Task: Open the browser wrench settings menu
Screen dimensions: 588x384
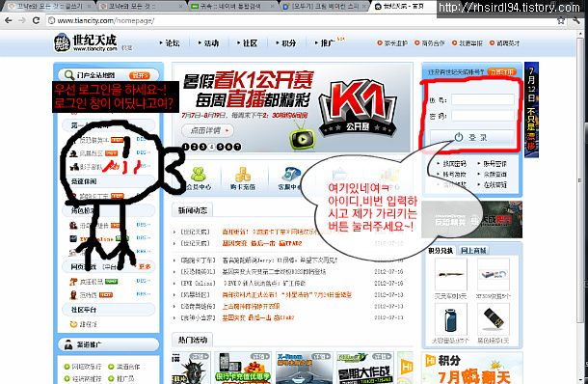Action: (576, 20)
